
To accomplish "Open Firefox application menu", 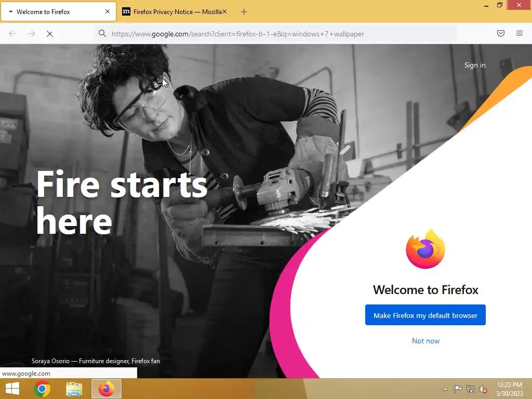I will pyautogui.click(x=519, y=33).
